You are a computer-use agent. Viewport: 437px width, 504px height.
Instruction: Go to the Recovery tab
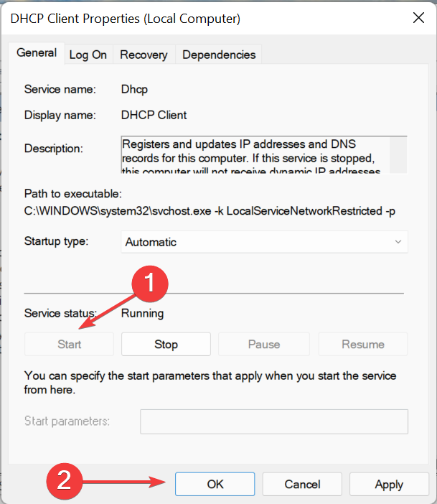click(144, 55)
